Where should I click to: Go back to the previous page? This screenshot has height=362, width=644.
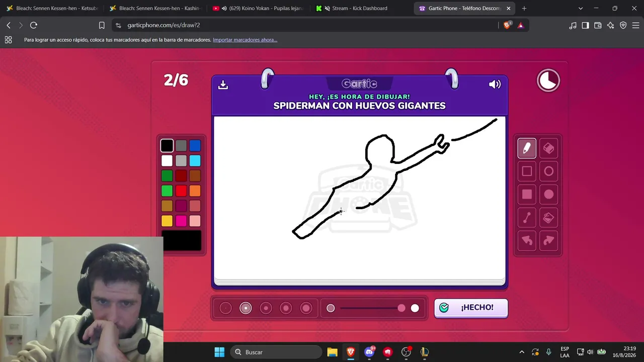point(9,25)
